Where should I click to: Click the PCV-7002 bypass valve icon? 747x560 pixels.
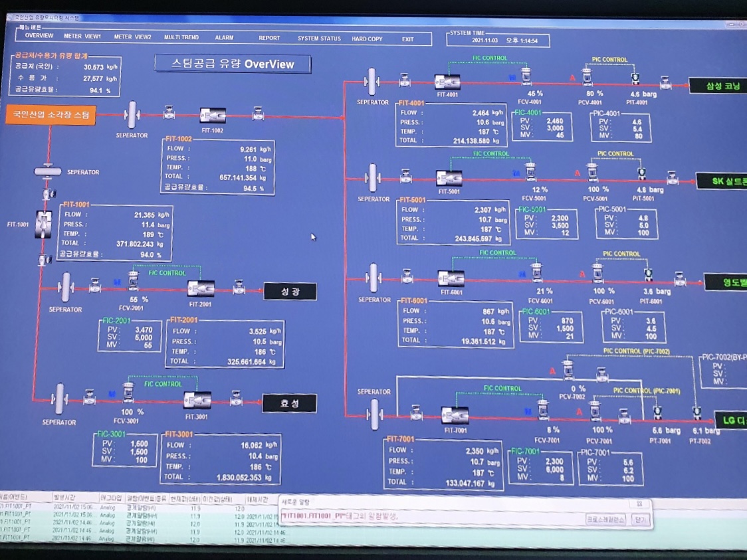568,369
